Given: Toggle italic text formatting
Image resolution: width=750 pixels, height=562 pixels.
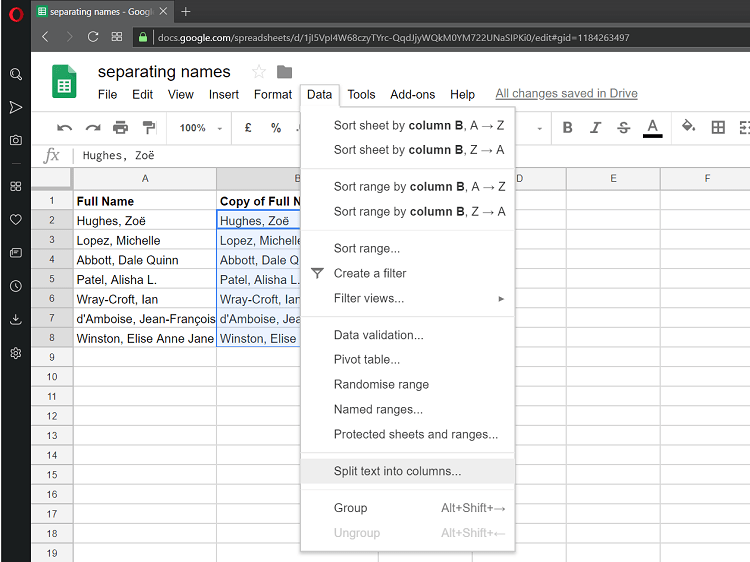Looking at the screenshot, I should click(596, 127).
